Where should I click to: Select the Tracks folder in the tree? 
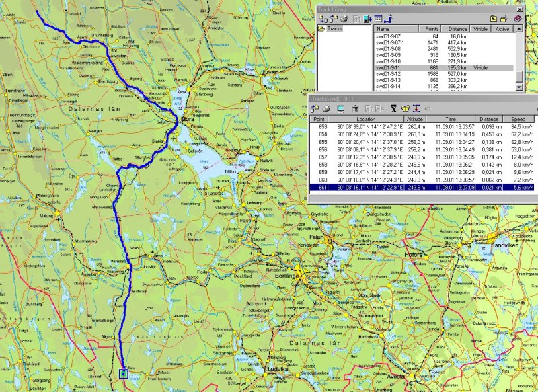(x=334, y=29)
